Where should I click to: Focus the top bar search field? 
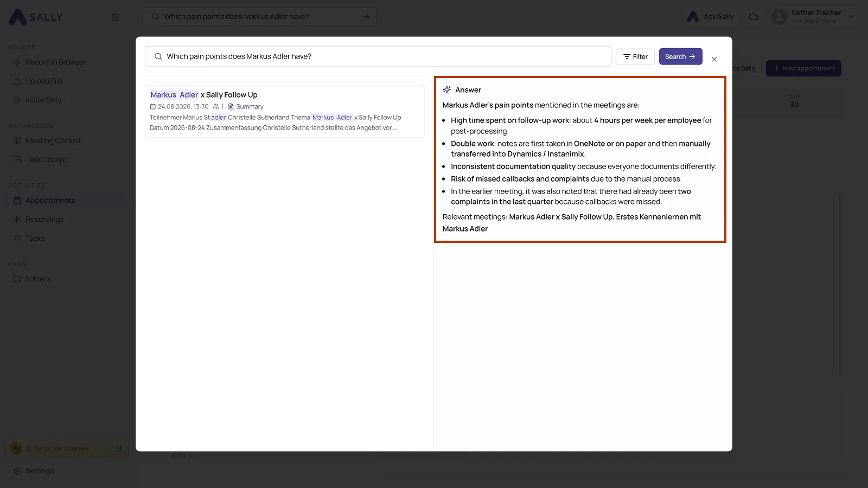click(259, 17)
